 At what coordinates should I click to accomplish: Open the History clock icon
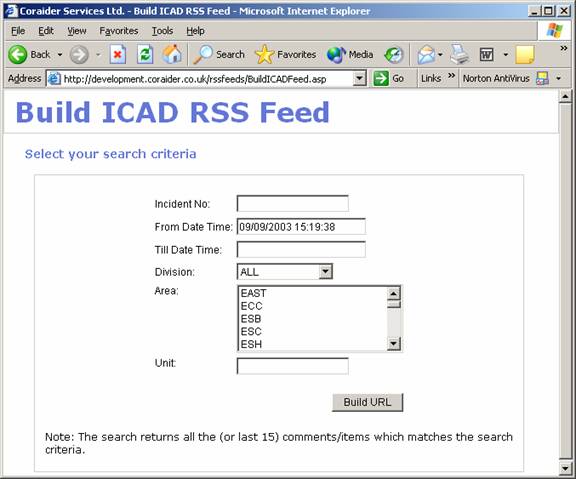tap(394, 55)
